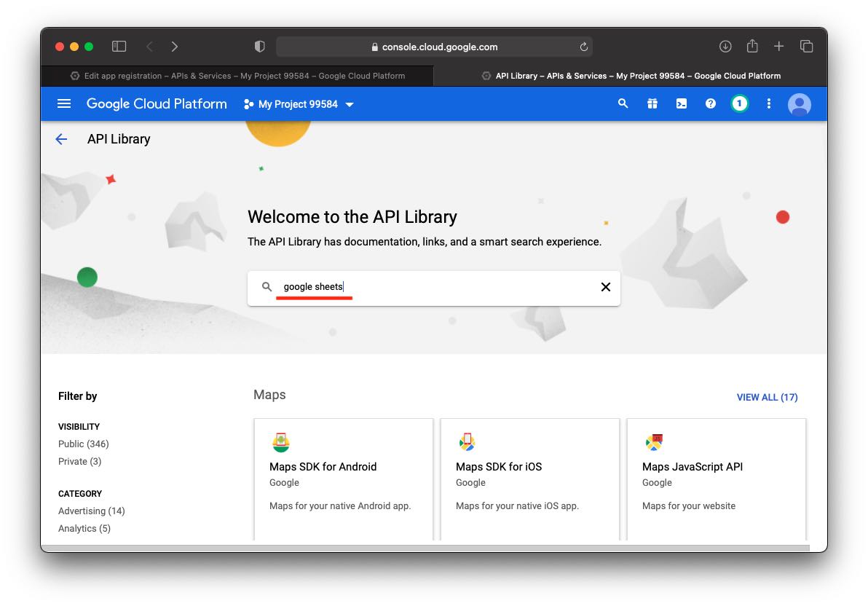This screenshot has width=868, height=606.
Task: Click the Maps section heading
Action: coord(269,394)
